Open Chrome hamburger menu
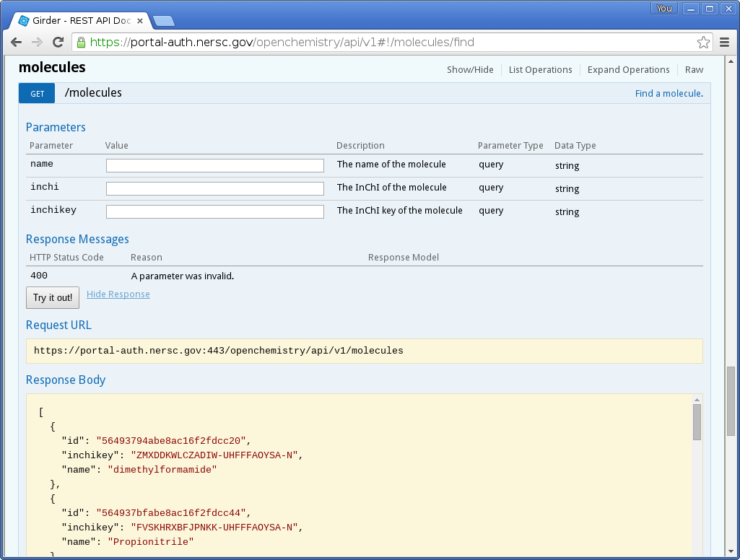 pyautogui.click(x=725, y=42)
